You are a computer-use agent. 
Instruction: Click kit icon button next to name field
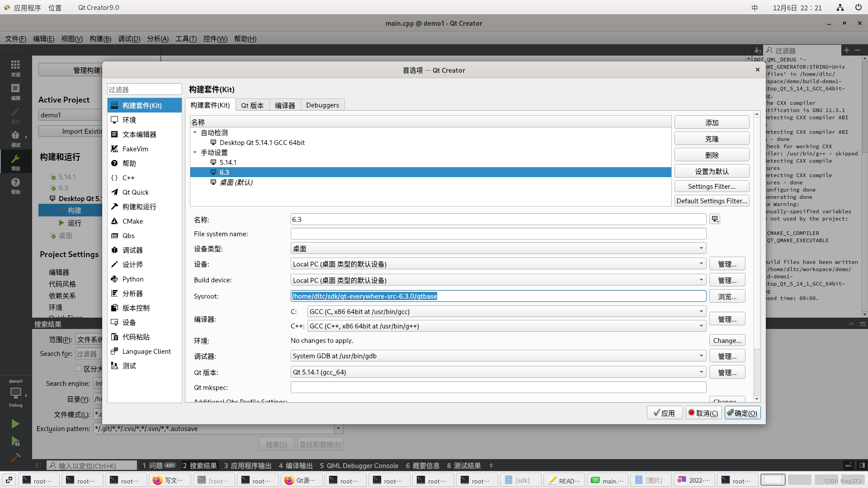pos(715,219)
